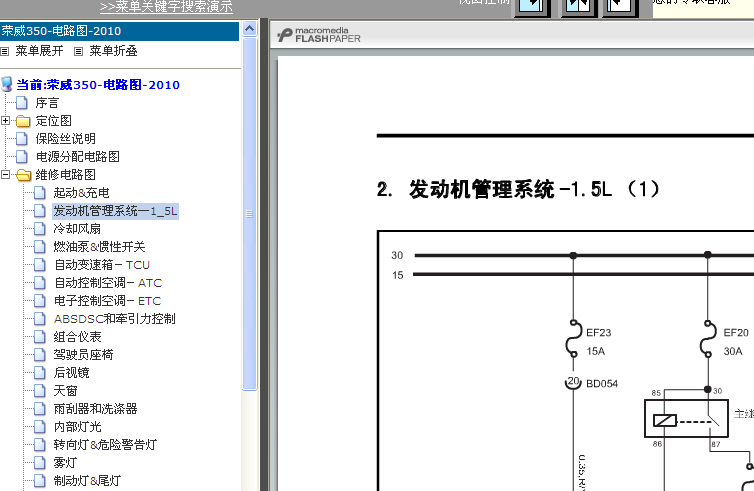Click the page icon beside 制动灯&尾灯

[40, 480]
